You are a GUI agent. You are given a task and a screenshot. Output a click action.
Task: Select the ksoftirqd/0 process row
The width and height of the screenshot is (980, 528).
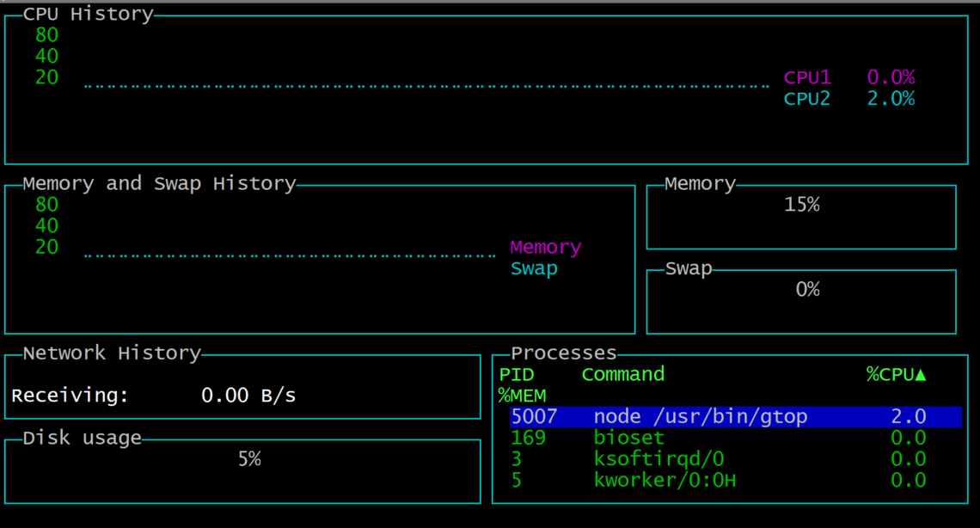(x=658, y=459)
